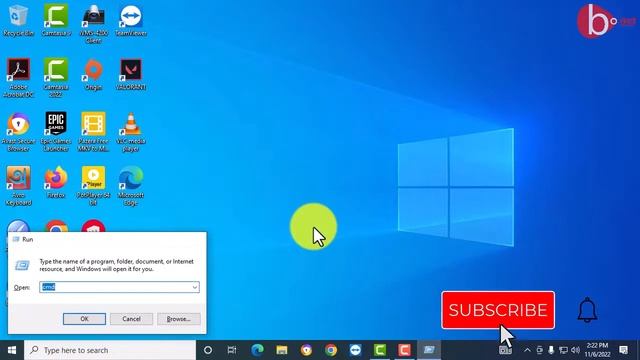Launch Camtasia 9 from the desktop
640x360 pixels.
tap(56, 20)
